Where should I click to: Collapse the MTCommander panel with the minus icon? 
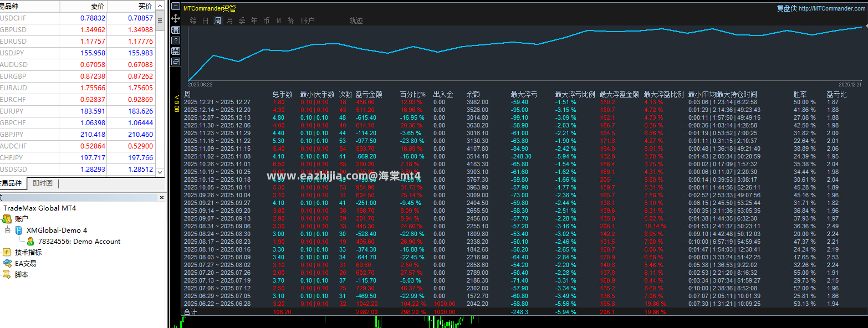coord(175,7)
